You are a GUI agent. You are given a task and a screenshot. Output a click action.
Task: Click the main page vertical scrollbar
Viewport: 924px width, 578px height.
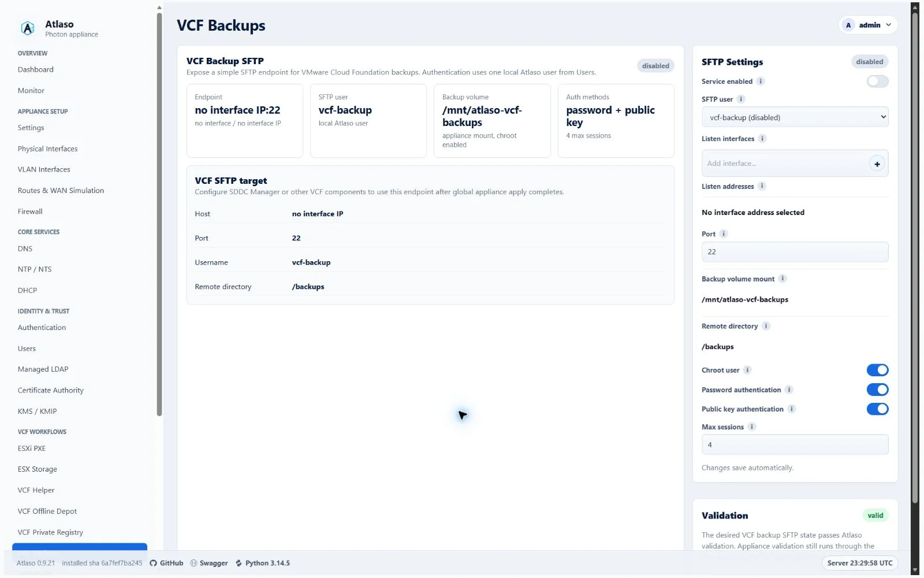point(915,257)
